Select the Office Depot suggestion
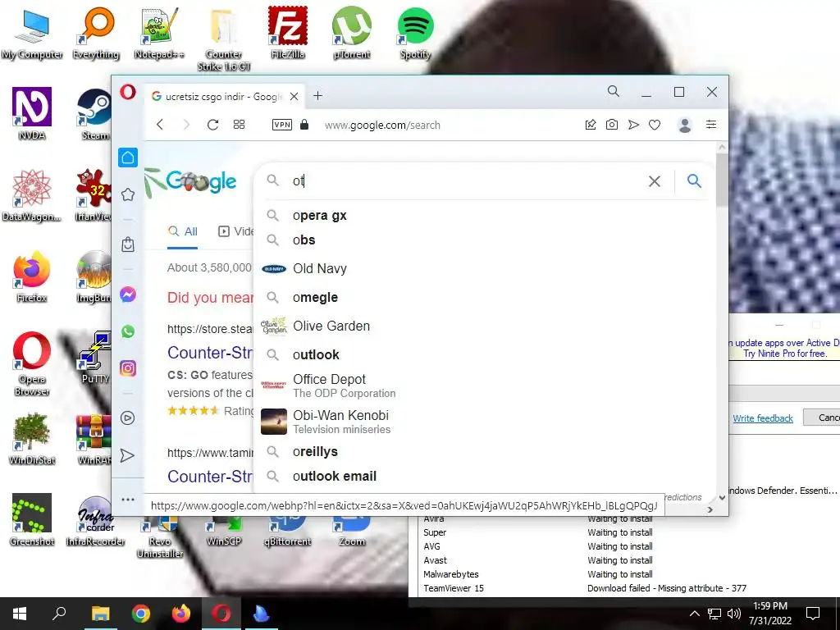840x630 pixels. 482,386
